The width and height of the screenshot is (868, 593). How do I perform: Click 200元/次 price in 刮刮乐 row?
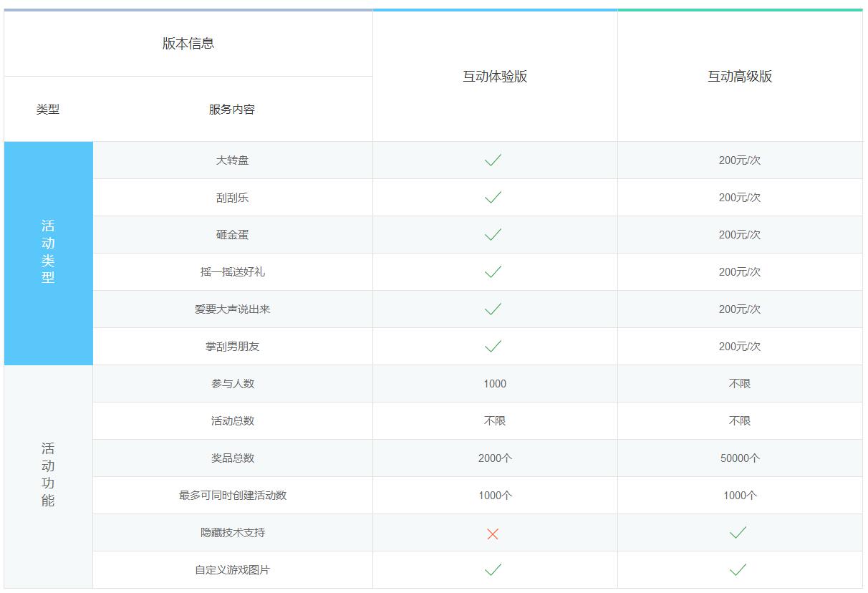tap(740, 198)
